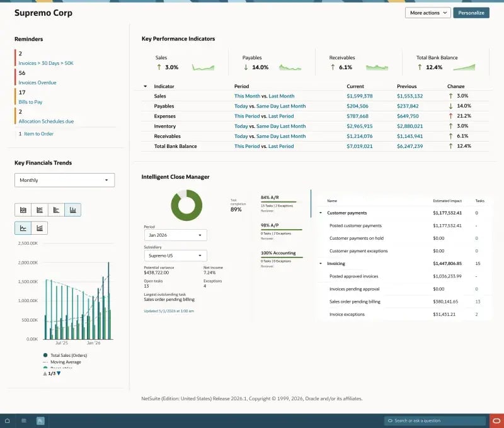Screen dimensions: 504x428
Task: Click the Tasks column header
Action: coord(479,201)
